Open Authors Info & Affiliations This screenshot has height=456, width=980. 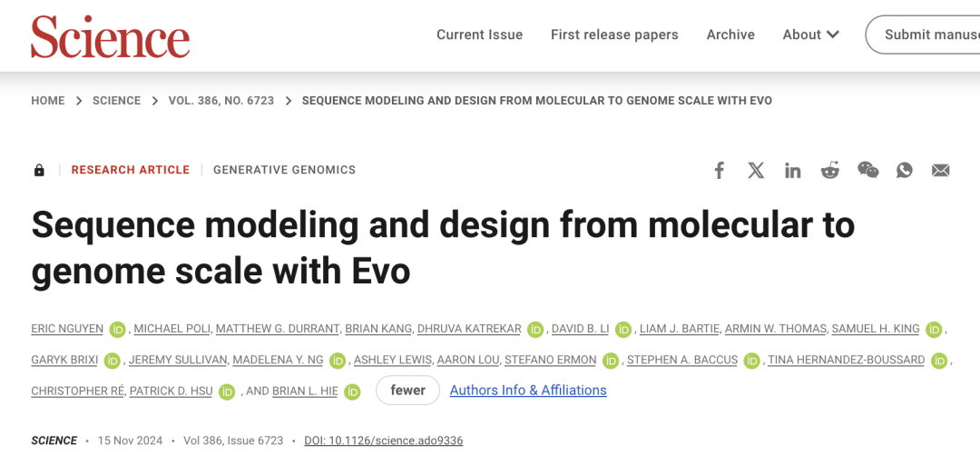pyautogui.click(x=528, y=391)
